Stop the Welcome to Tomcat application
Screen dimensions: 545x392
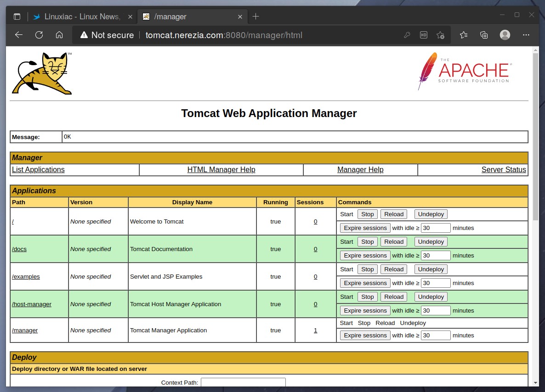[367, 214]
